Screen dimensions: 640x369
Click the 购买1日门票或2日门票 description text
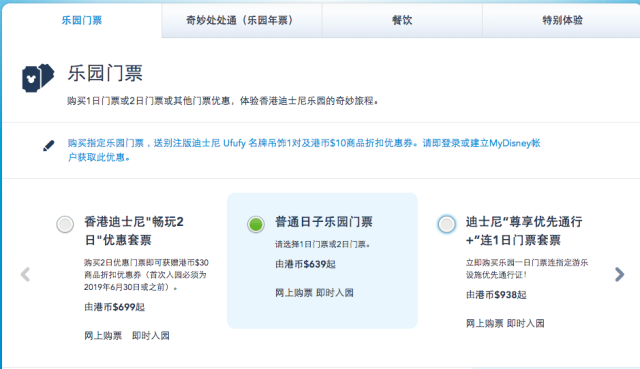(x=222, y=101)
